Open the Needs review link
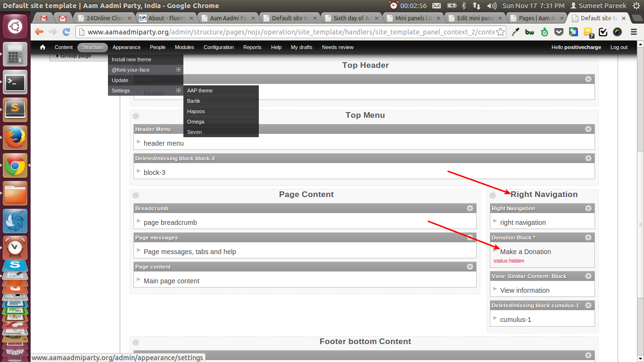The width and height of the screenshot is (644, 362). pos(338,47)
